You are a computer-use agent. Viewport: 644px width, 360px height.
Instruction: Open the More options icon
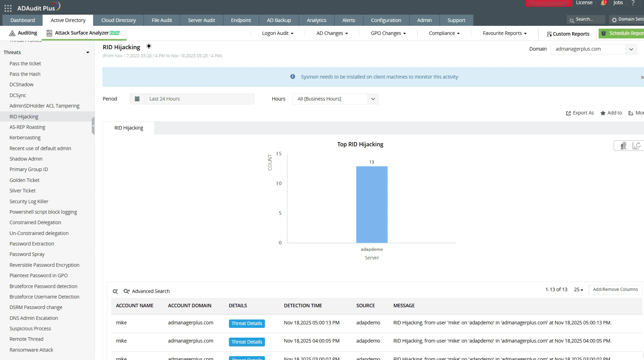pos(631,113)
